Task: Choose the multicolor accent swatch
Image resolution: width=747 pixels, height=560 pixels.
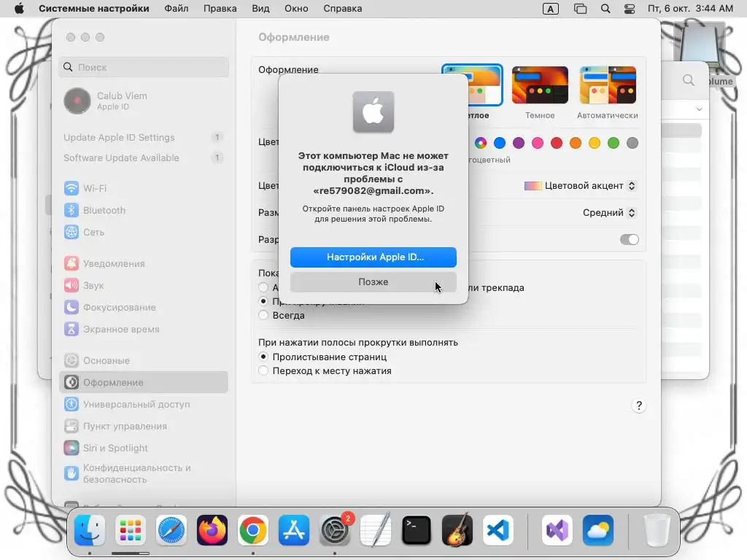Action: (481, 143)
